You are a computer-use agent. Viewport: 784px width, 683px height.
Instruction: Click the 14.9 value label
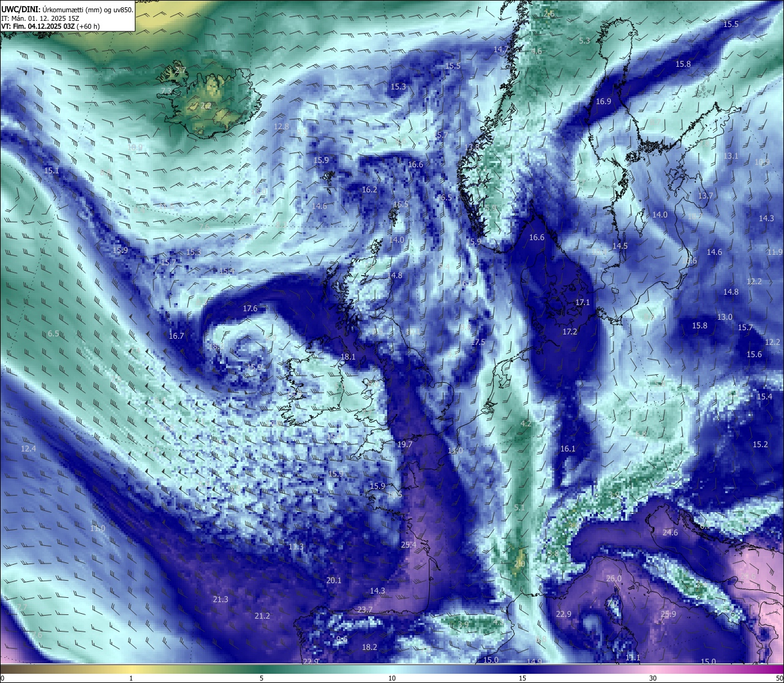pos(535,662)
